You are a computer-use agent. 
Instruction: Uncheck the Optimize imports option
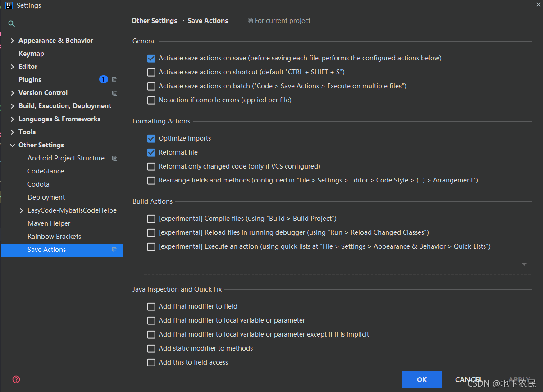(x=151, y=139)
